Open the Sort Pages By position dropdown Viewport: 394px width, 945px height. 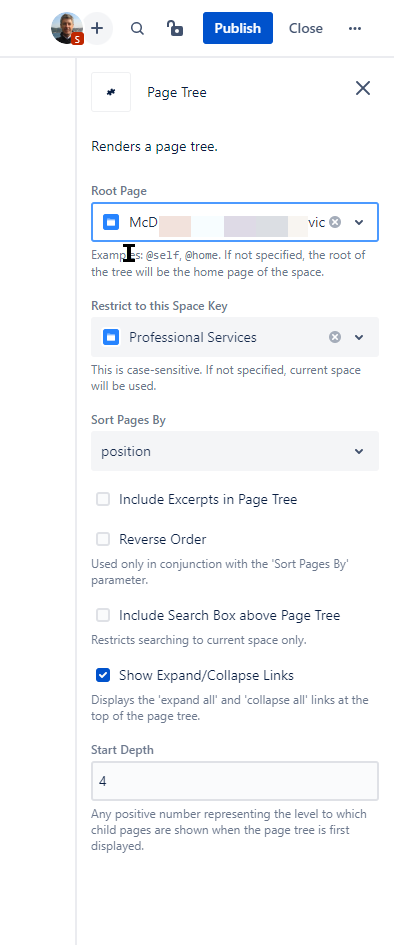click(x=235, y=451)
